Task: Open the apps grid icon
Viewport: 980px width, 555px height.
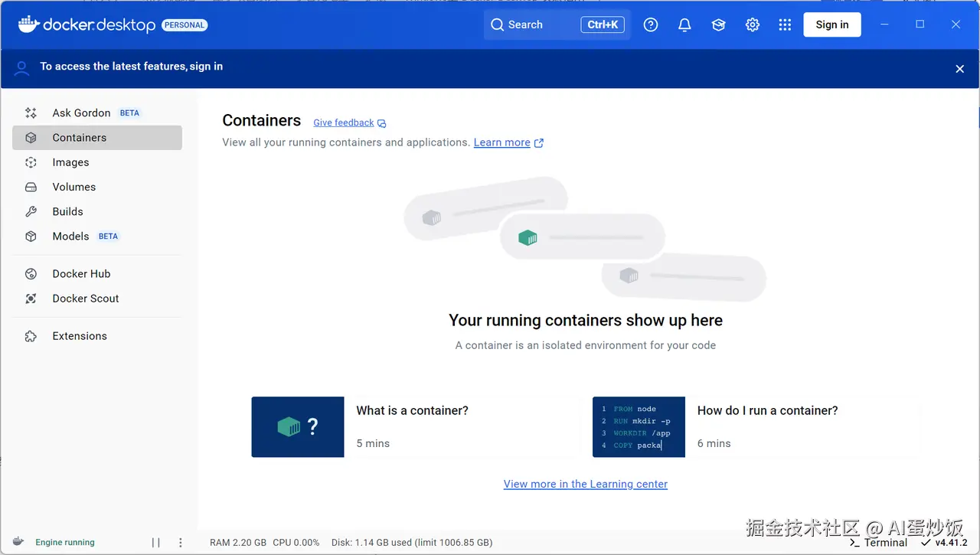Action: [785, 24]
